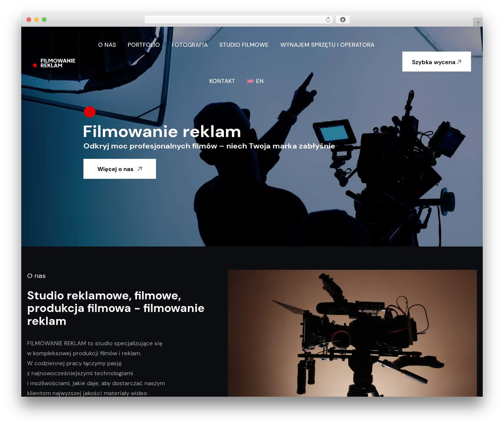Click the 'Odkryj moc profesjonalnych filmów' subtitle

209,146
